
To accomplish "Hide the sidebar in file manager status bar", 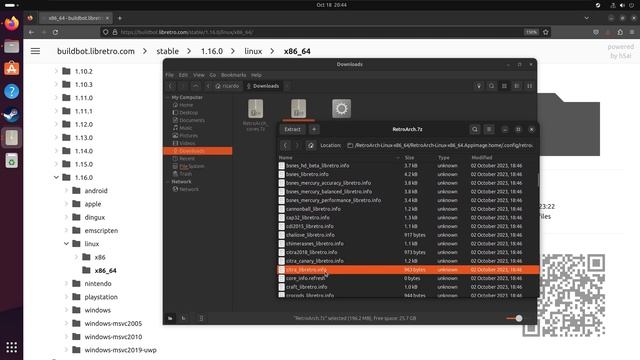I will pos(201,318).
